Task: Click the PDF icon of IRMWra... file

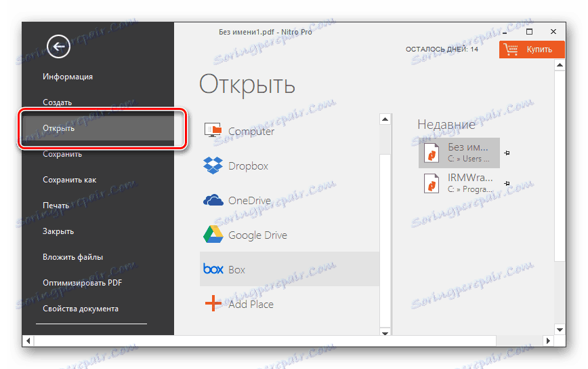Action: pyautogui.click(x=432, y=184)
